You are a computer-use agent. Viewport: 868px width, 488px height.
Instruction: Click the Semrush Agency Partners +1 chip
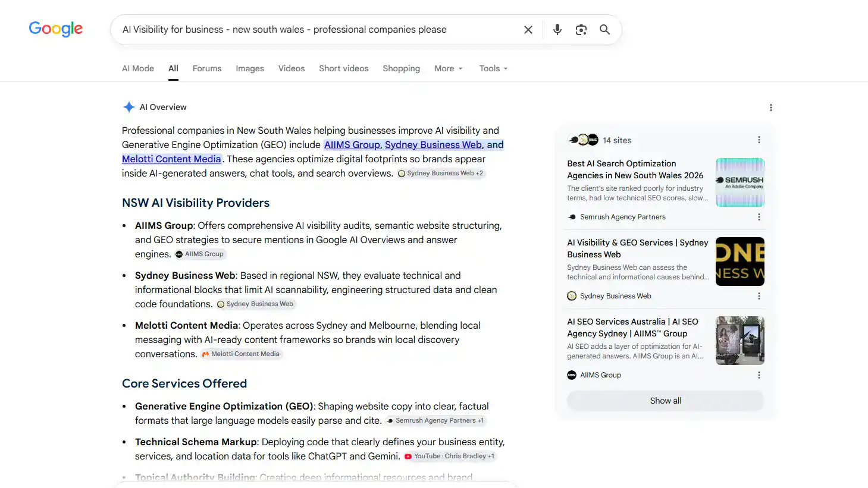(x=435, y=420)
